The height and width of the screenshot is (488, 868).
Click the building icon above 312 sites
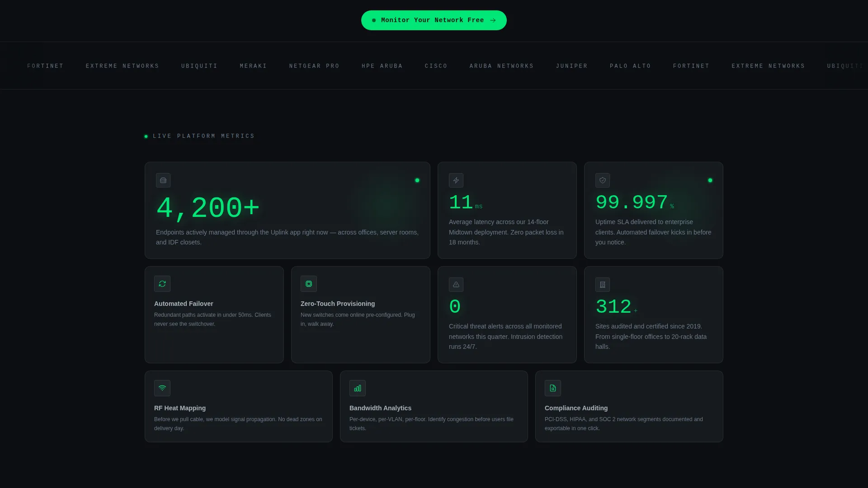(x=603, y=285)
